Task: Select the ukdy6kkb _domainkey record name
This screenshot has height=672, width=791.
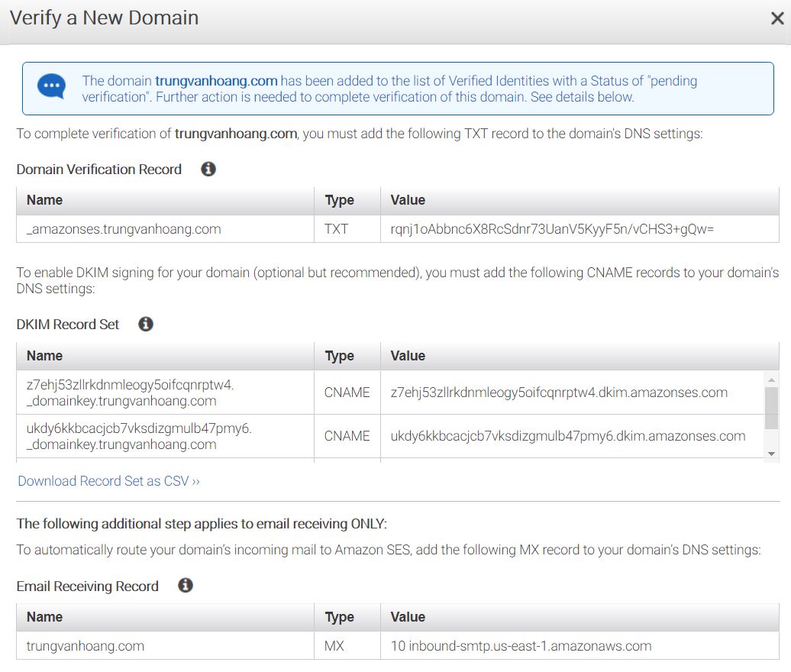Action: (139, 436)
